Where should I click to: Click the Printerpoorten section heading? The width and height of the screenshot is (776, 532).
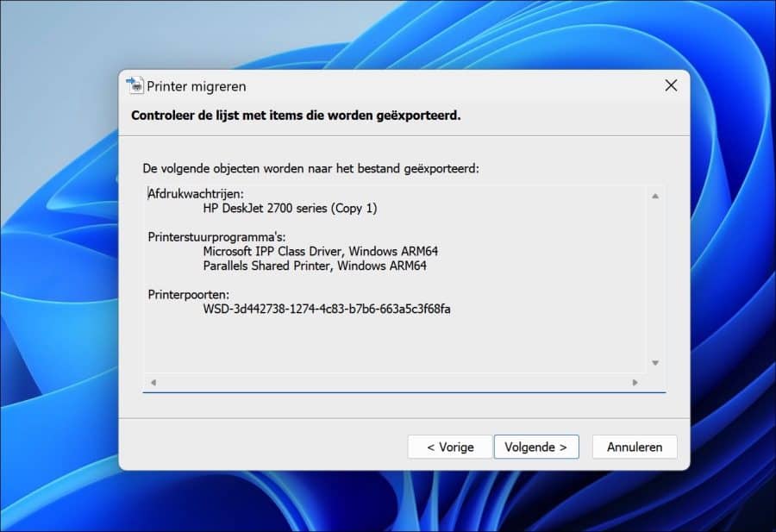coord(191,294)
